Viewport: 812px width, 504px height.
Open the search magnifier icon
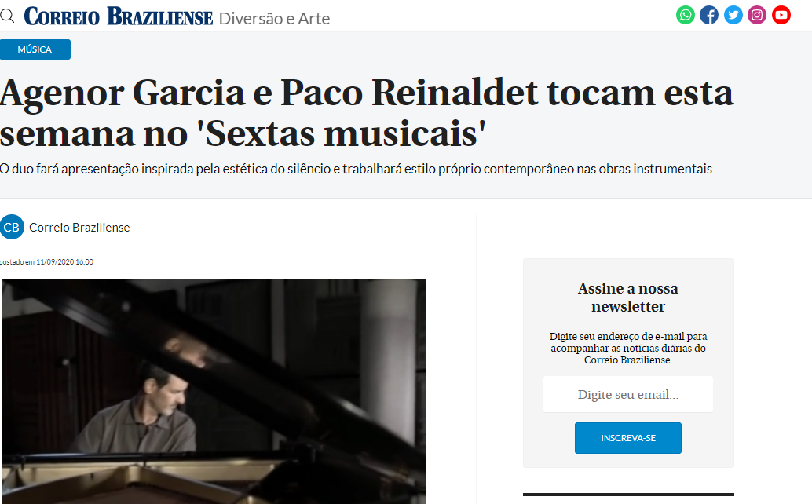[7, 16]
